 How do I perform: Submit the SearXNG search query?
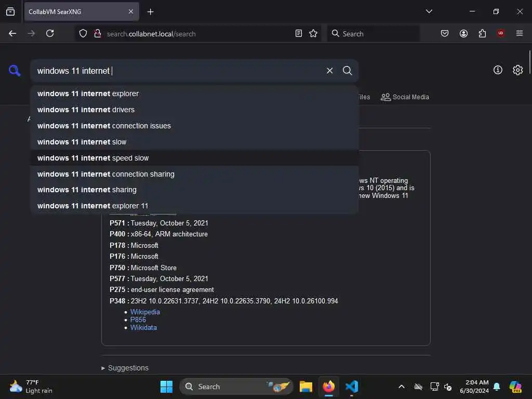[347, 71]
